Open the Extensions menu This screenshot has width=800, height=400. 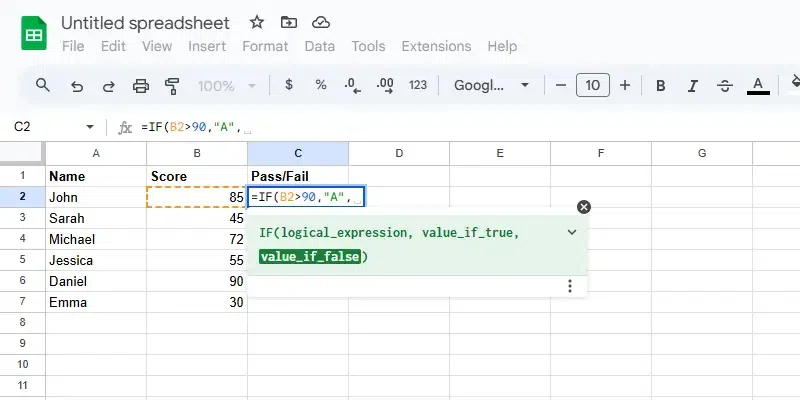coord(436,46)
